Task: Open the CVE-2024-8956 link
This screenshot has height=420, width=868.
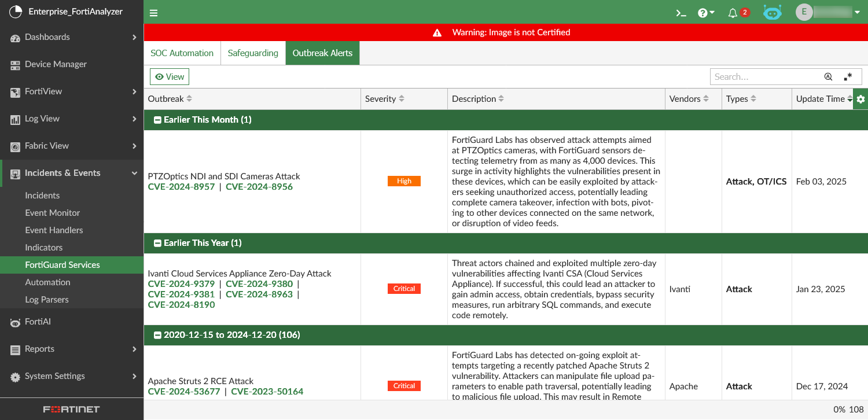Action: coord(259,187)
